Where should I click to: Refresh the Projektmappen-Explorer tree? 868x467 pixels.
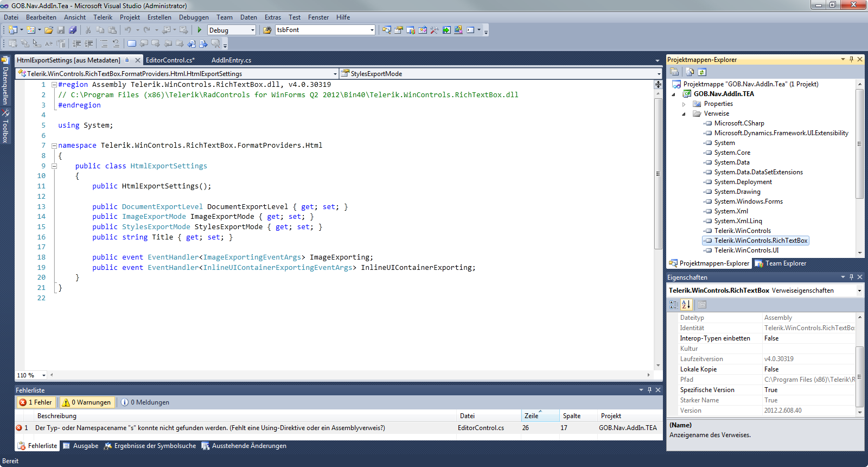(x=702, y=72)
